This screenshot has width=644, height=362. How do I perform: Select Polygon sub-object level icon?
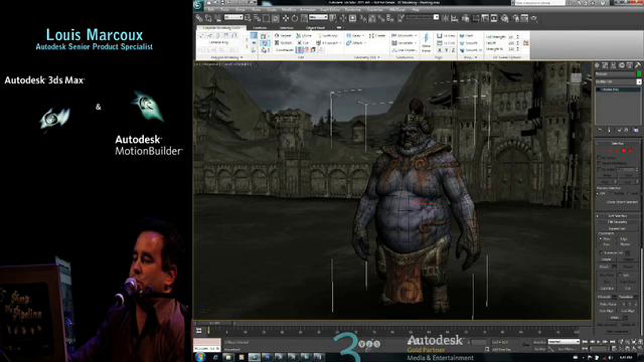click(x=624, y=151)
